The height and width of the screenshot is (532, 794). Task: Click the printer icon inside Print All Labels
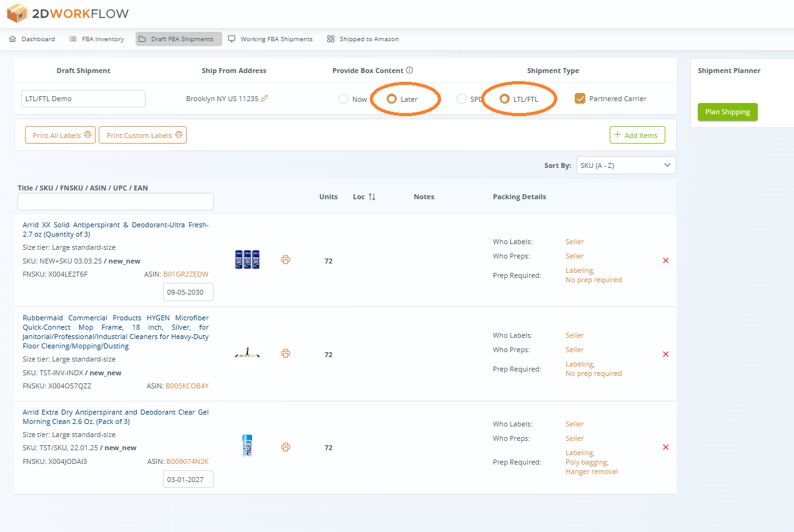89,134
